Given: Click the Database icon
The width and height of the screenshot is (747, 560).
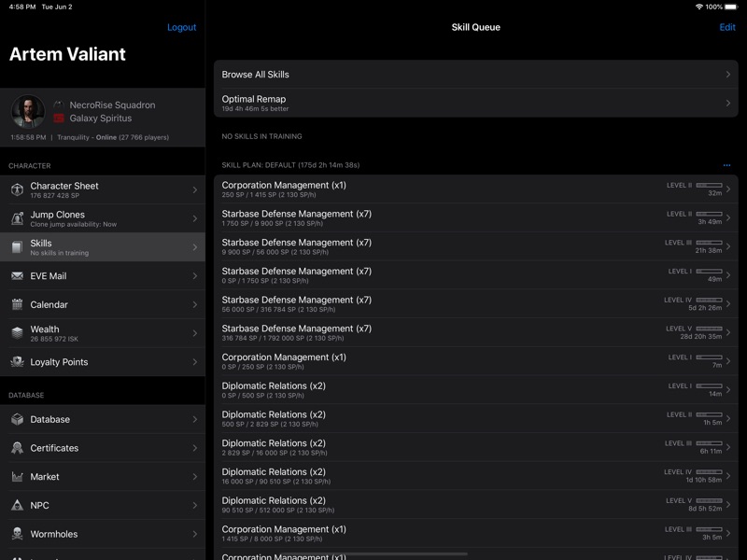Looking at the screenshot, I should pos(15,420).
